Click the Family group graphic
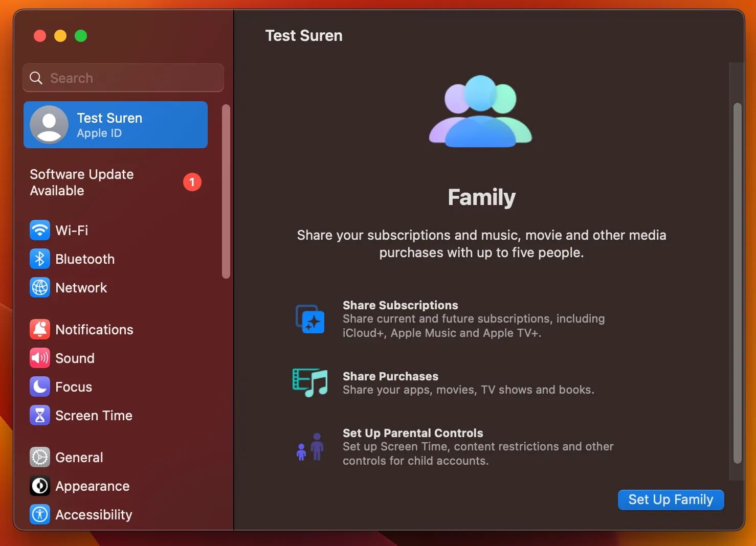756x546 pixels. coord(481,111)
